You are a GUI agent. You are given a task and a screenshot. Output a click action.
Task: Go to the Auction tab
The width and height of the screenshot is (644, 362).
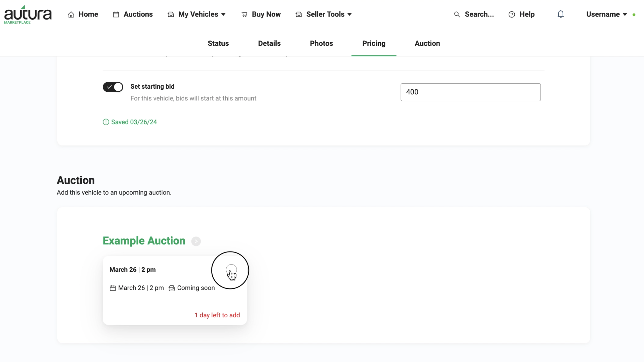click(427, 43)
